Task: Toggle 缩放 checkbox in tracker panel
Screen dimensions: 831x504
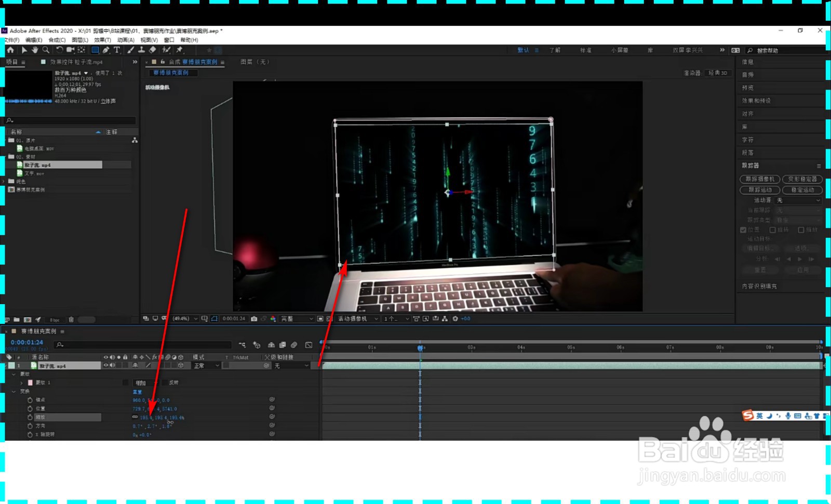Action: coord(801,230)
